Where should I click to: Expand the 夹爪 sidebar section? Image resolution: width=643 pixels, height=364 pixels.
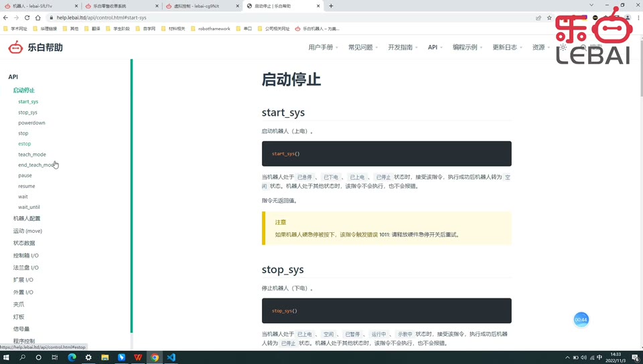click(19, 304)
